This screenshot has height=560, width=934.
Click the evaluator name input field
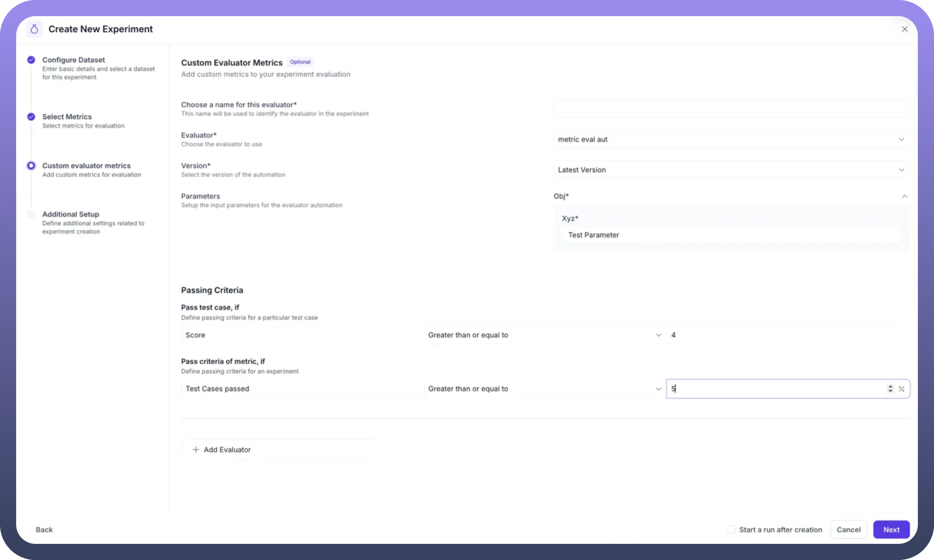click(x=731, y=109)
